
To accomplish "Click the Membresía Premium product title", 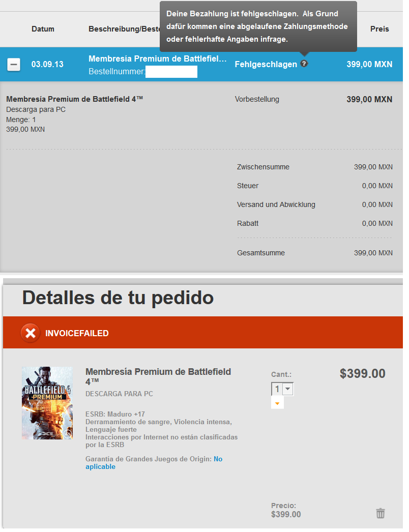I will click(158, 376).
